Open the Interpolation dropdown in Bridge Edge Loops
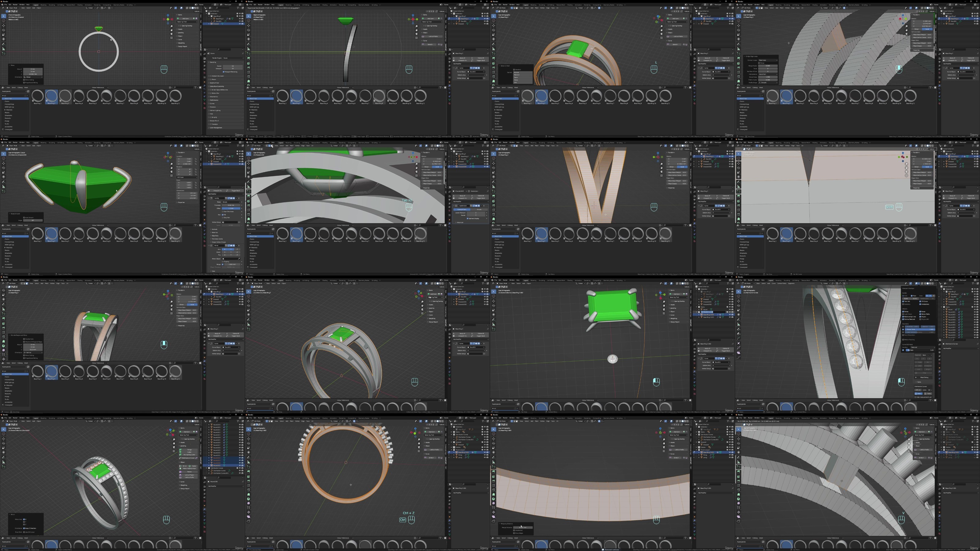This screenshot has height=551, width=980. point(768,74)
